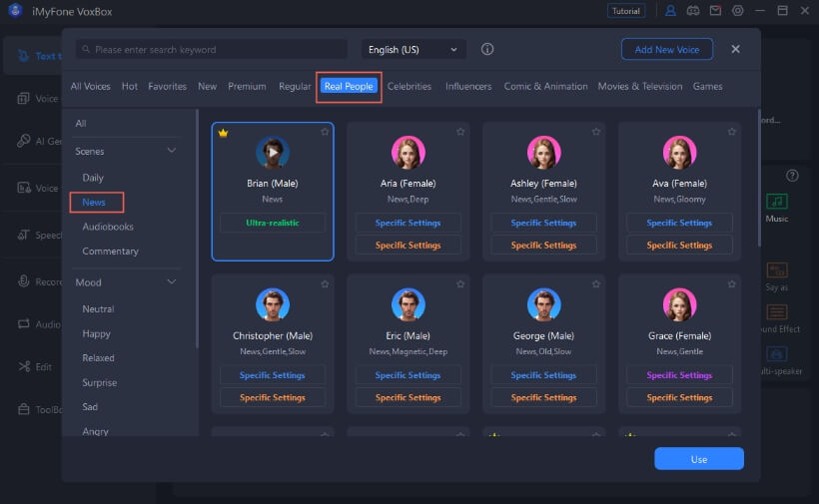Click the Music icon in right panel
Viewport: 819px width, 504px height.
[777, 202]
